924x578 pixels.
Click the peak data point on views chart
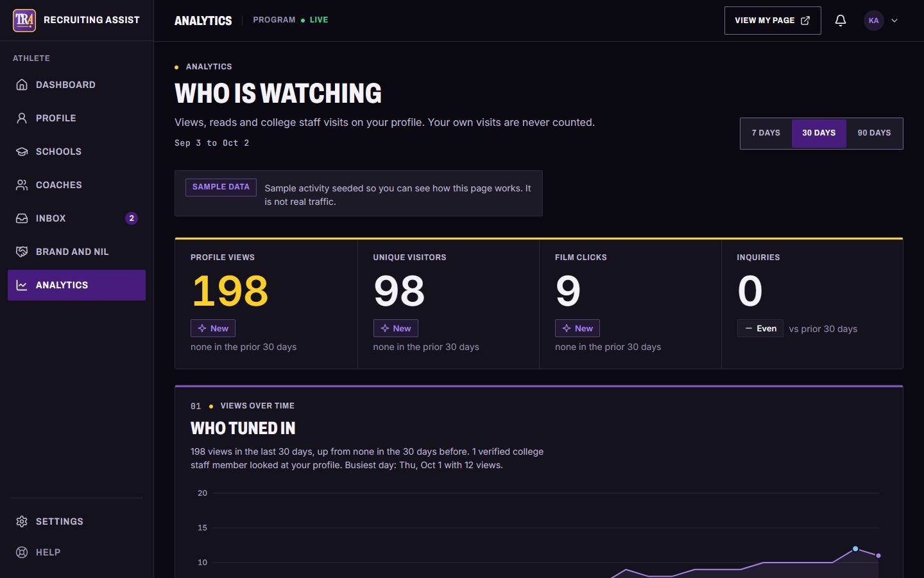tap(855, 548)
